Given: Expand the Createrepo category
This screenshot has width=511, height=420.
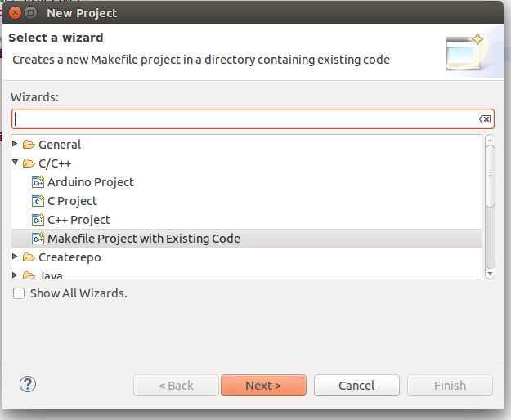Looking at the screenshot, I should [16, 257].
